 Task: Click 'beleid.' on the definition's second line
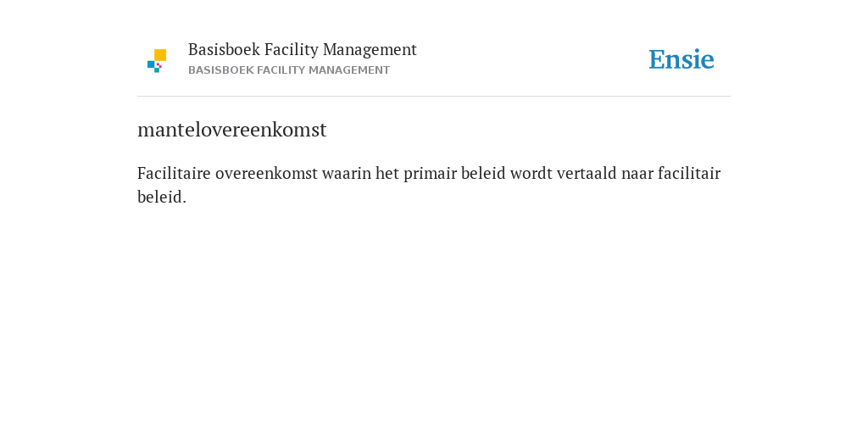pyautogui.click(x=162, y=197)
